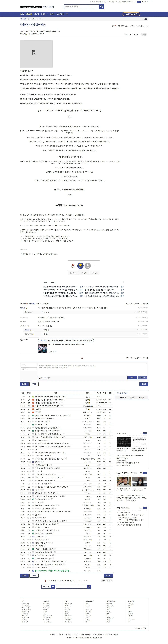Click the upper 전체글 button
The width and height of the screenshot is (168, 644).
[x=24, y=384]
